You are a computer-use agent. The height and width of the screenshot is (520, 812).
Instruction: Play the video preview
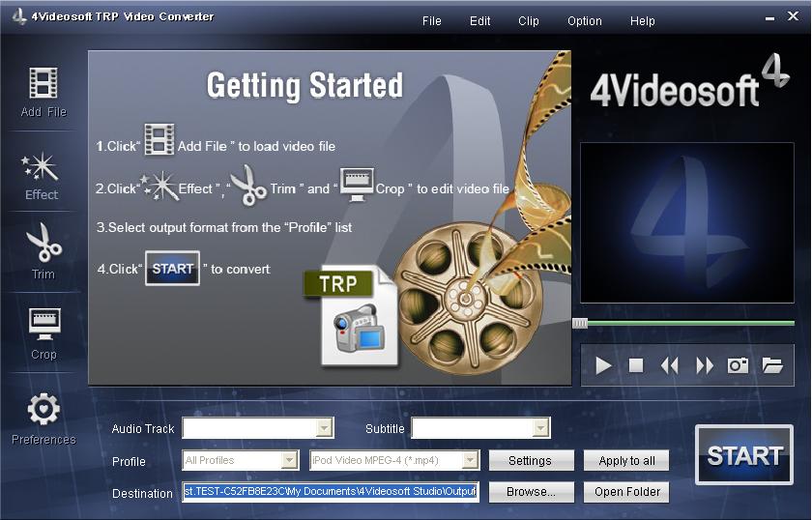click(x=603, y=365)
